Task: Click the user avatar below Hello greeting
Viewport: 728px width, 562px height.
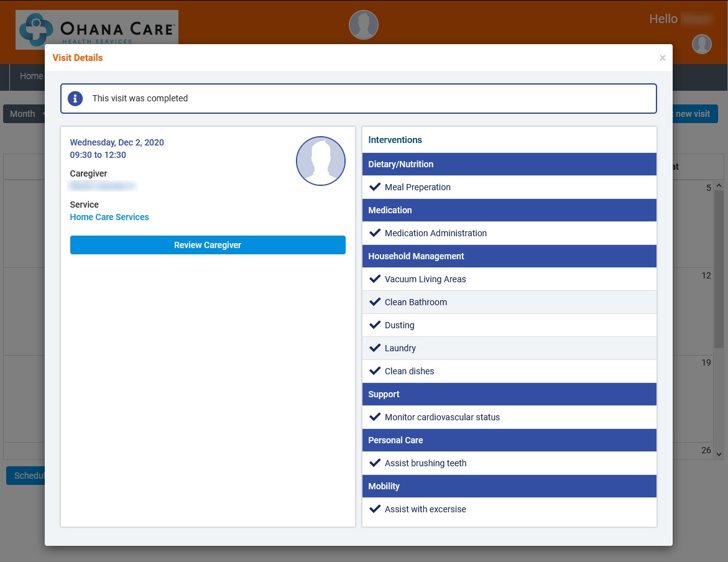Action: [702, 44]
